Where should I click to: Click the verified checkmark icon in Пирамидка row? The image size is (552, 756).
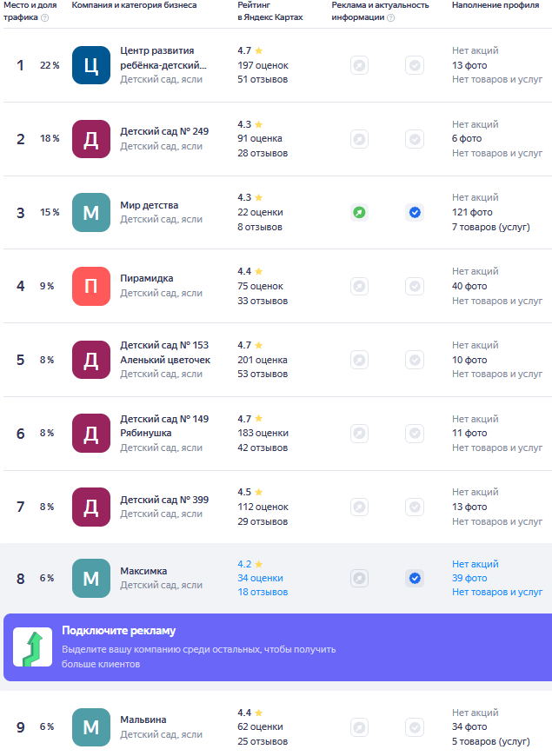pos(415,287)
